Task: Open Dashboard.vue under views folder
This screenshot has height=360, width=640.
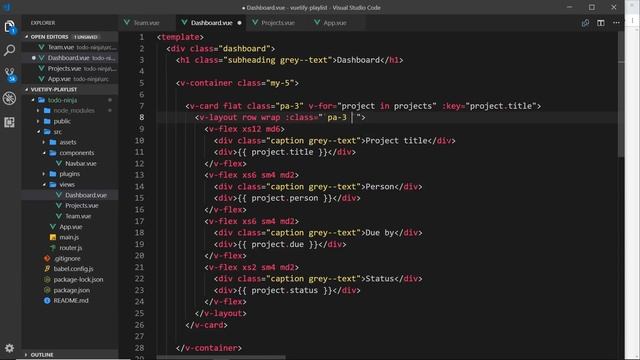Action: coord(86,196)
